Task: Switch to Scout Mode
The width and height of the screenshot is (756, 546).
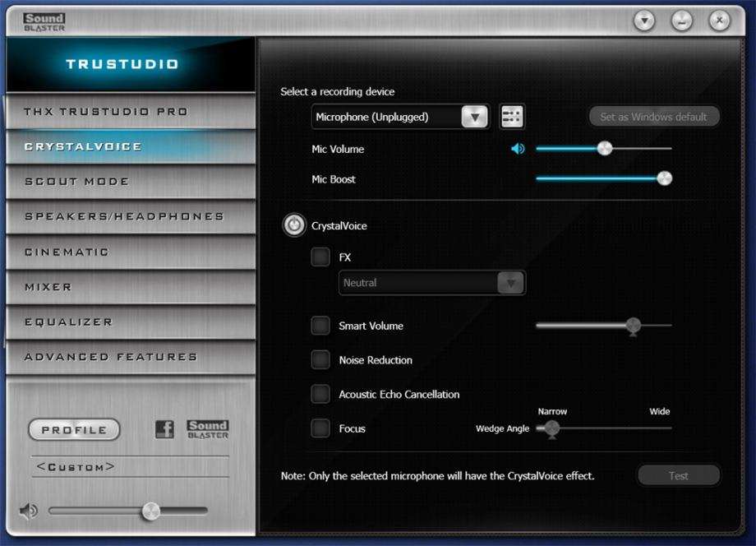Action: pos(131,182)
